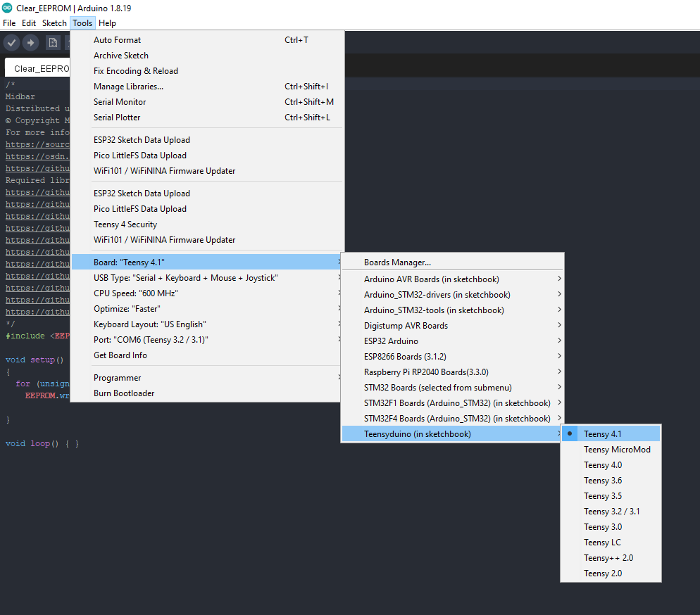Choose Teensy 3.2 / 3.1 board
700x615 pixels.
coord(611,512)
